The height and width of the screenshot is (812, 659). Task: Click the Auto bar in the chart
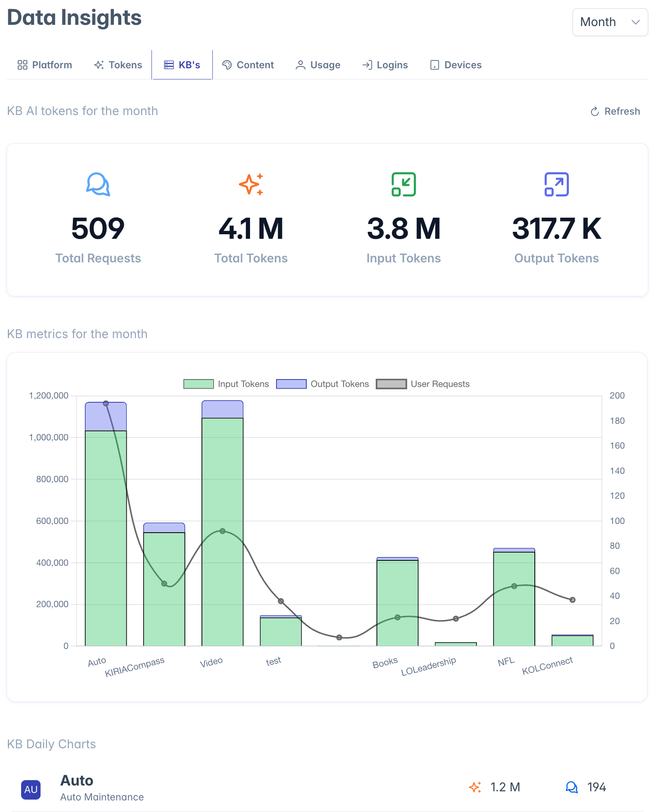(x=106, y=524)
